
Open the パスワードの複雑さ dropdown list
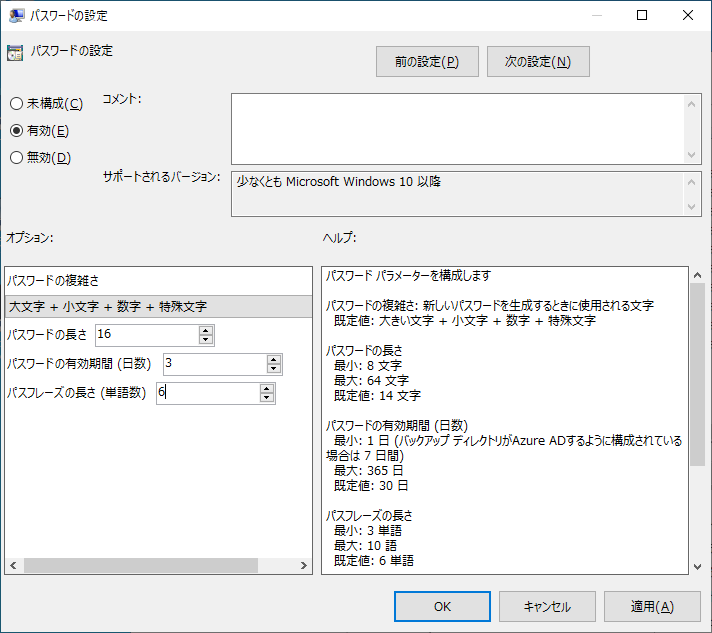click(158, 306)
